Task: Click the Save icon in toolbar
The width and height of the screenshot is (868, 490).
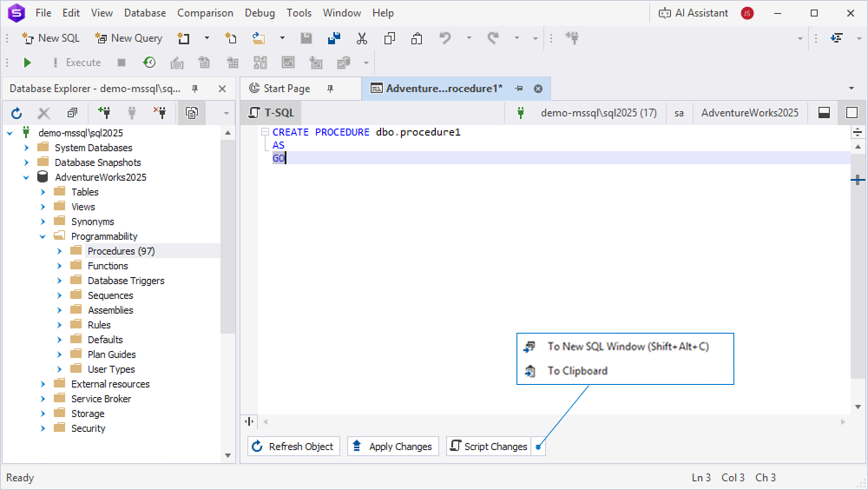Action: click(306, 38)
